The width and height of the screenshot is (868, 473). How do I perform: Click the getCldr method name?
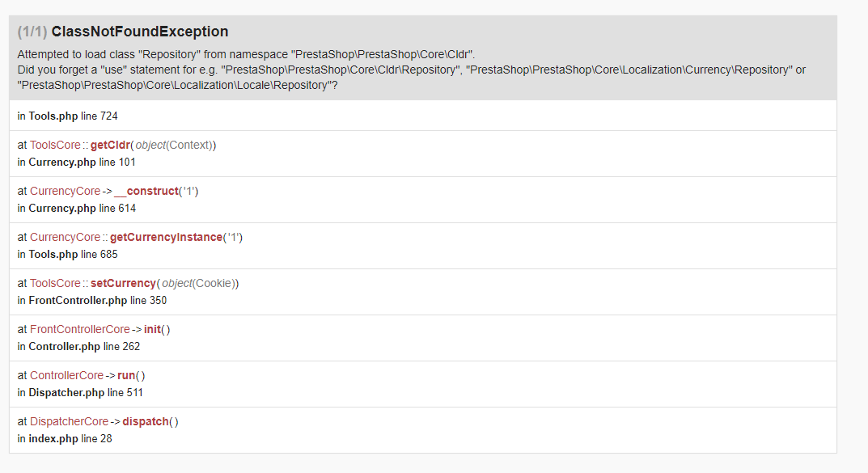pyautogui.click(x=110, y=145)
